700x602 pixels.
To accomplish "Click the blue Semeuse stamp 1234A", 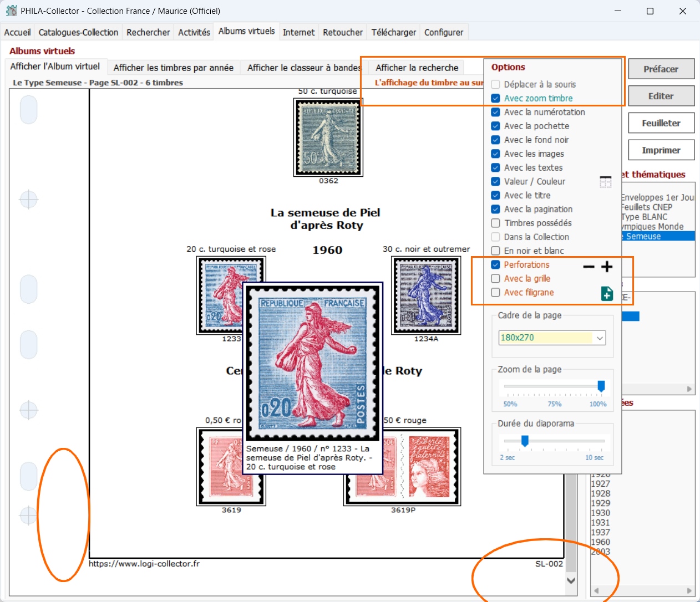I will pos(426,295).
